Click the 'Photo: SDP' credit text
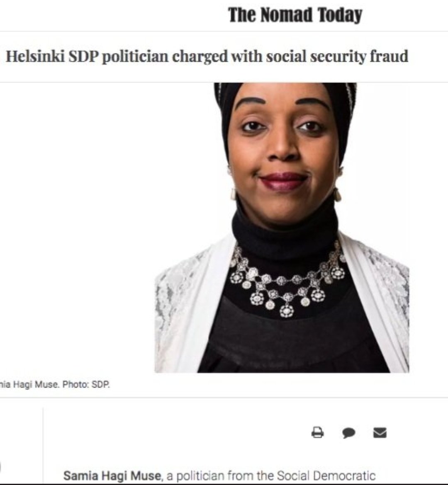 [86, 384]
